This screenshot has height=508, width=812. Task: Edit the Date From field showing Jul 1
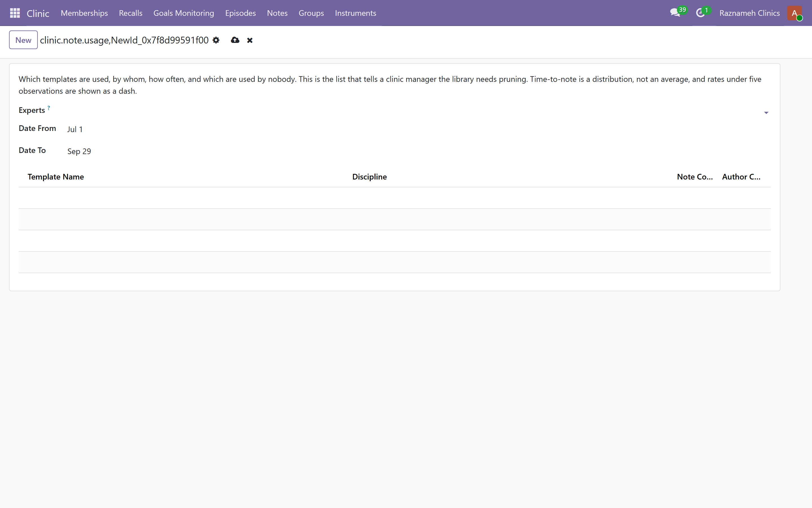[418, 129]
